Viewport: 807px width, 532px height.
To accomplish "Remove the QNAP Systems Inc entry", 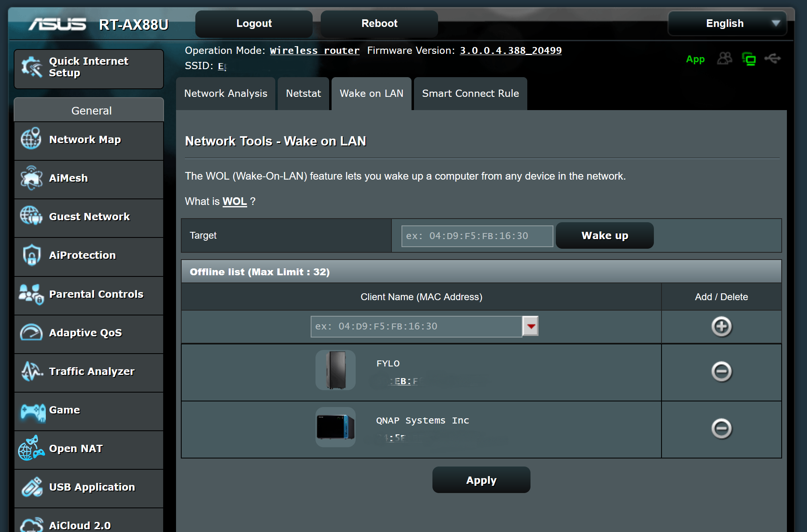I will [x=721, y=428].
